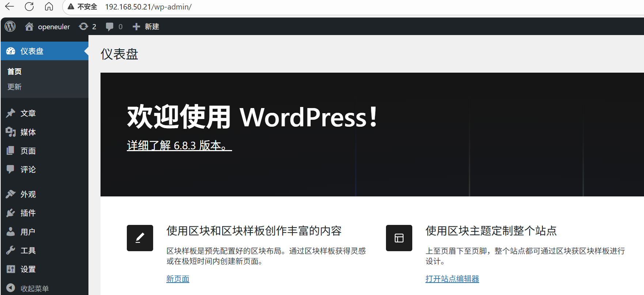Open the WordPress logo menu
The width and height of the screenshot is (644, 295).
(x=10, y=26)
